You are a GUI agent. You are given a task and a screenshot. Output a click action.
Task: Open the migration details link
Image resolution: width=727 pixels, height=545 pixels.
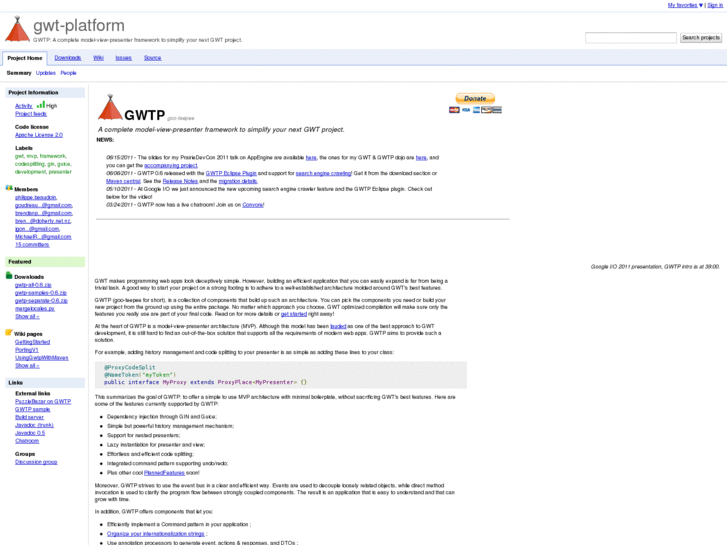238,181
